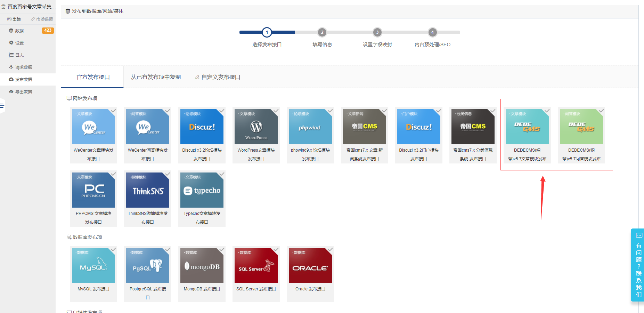Choose PHPCMS article module card
This screenshot has width=644, height=313.
[93, 199]
